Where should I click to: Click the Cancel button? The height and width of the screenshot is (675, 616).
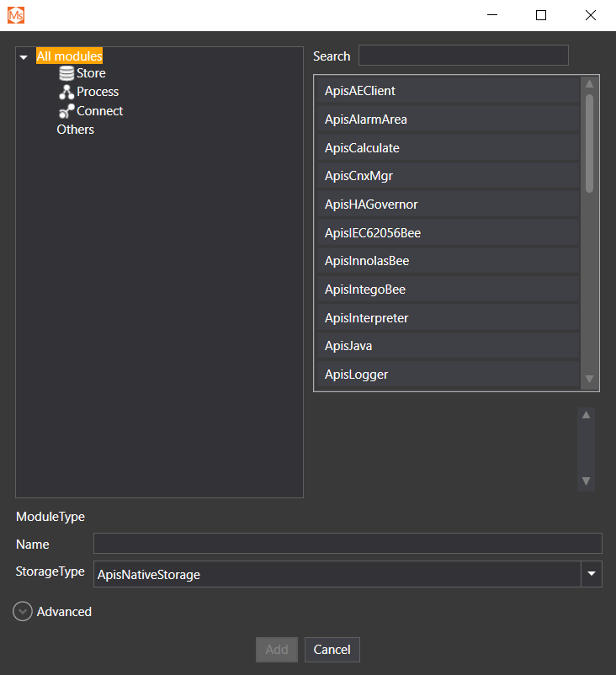tap(332, 650)
